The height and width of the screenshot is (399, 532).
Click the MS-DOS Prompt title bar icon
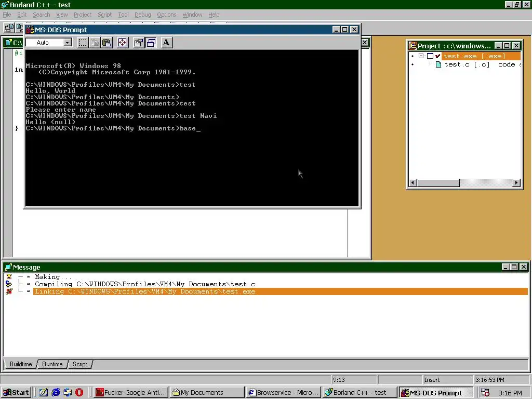pos(30,30)
